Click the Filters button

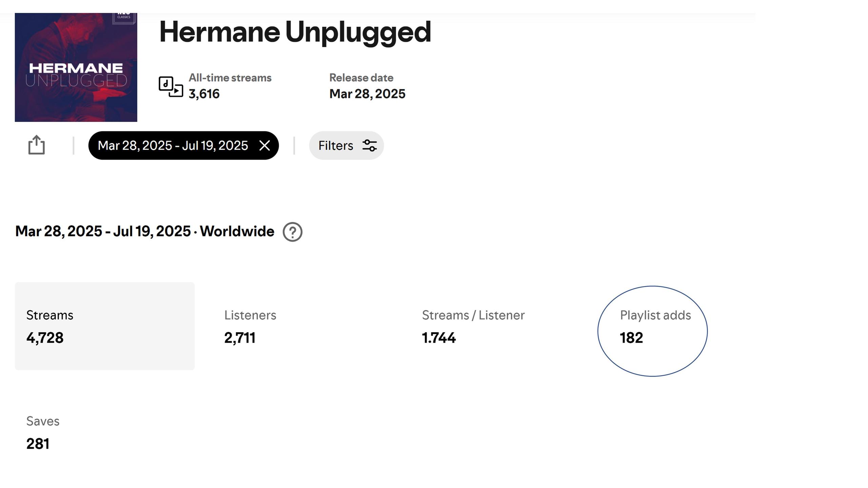tap(346, 146)
